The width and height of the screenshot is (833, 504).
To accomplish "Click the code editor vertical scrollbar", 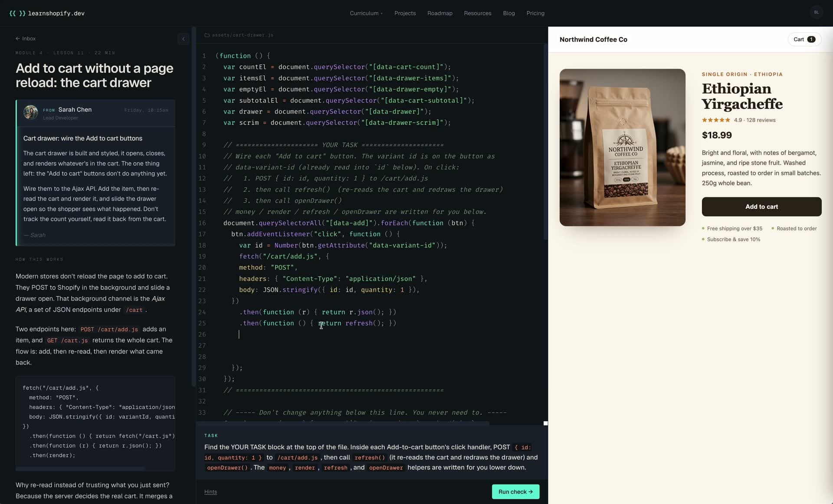I will [545, 141].
